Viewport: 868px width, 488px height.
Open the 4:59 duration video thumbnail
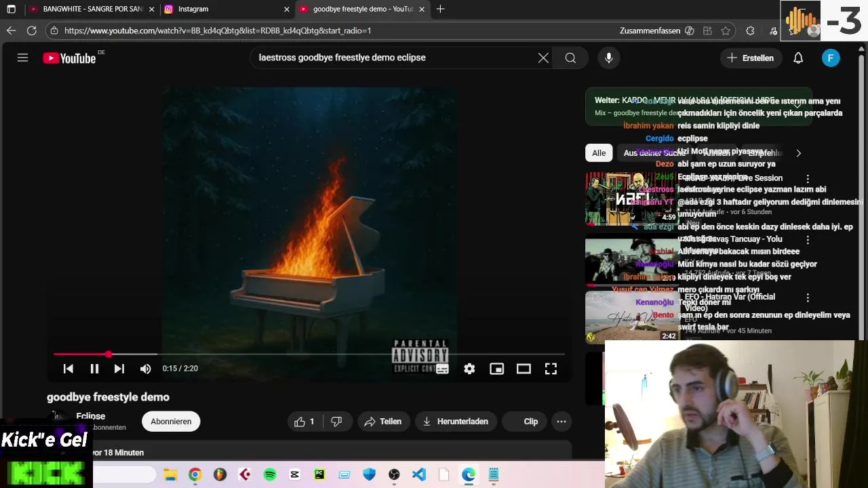[632, 198]
